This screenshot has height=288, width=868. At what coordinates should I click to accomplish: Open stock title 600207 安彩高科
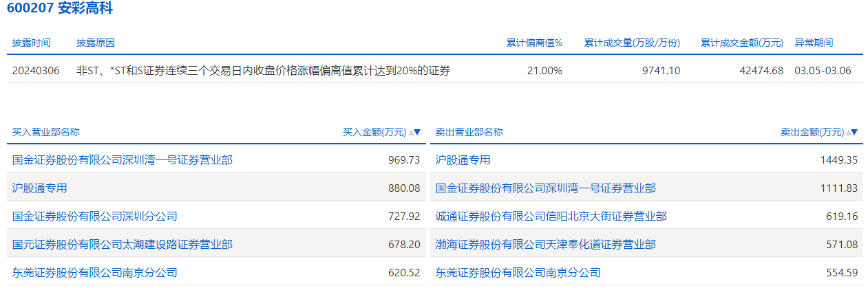click(59, 9)
